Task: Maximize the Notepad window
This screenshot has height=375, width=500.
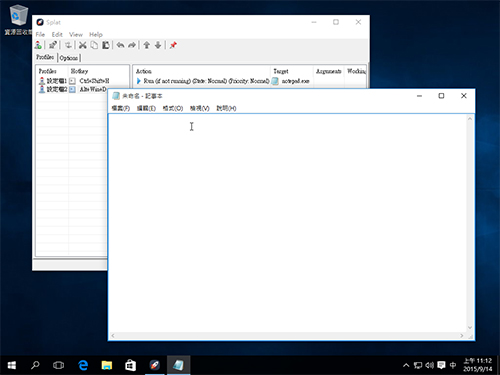Action: pos(441,96)
